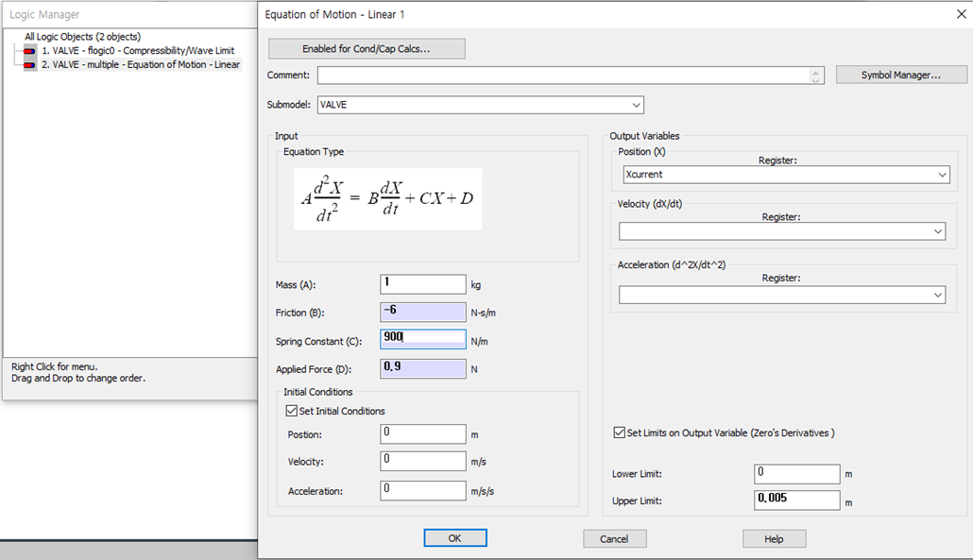This screenshot has width=973, height=560.
Task: Click the equation formula image
Action: click(x=388, y=199)
